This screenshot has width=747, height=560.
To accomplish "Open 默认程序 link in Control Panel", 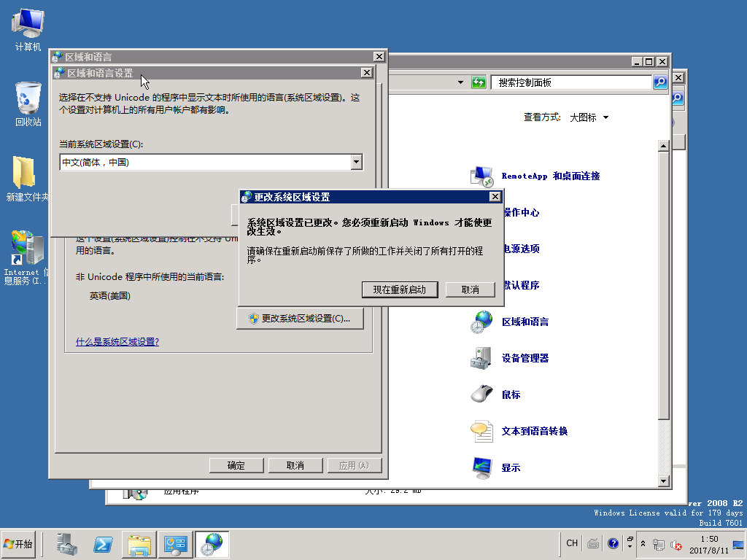I will (x=522, y=285).
